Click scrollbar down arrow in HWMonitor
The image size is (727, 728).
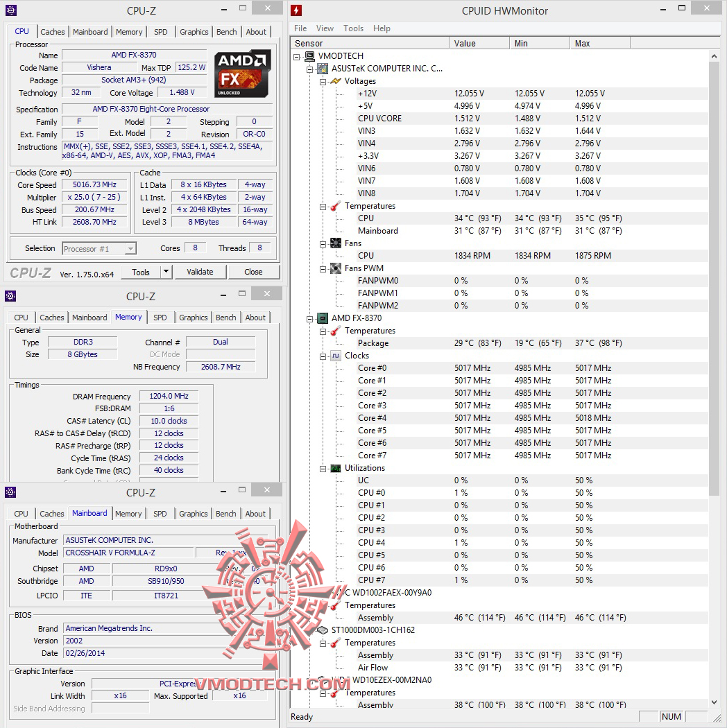pyautogui.click(x=714, y=702)
